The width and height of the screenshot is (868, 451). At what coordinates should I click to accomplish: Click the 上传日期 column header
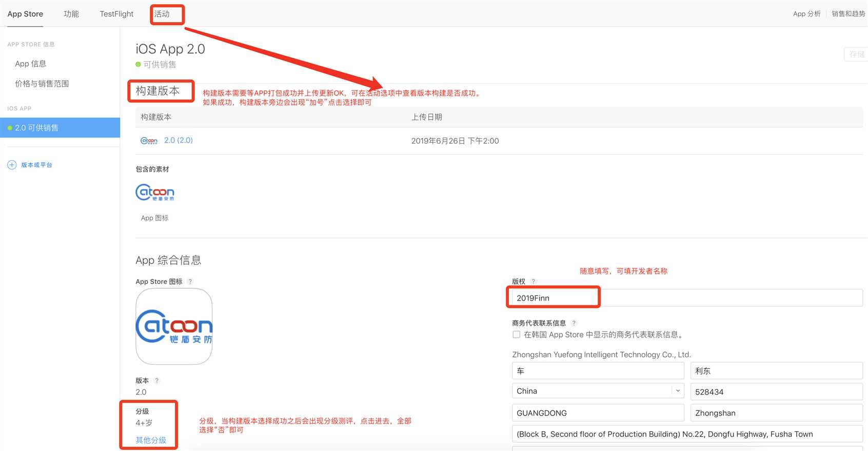point(427,117)
